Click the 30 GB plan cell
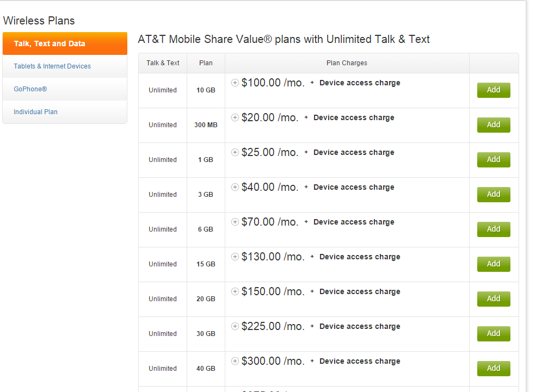This screenshot has height=392, width=536. pos(206,334)
